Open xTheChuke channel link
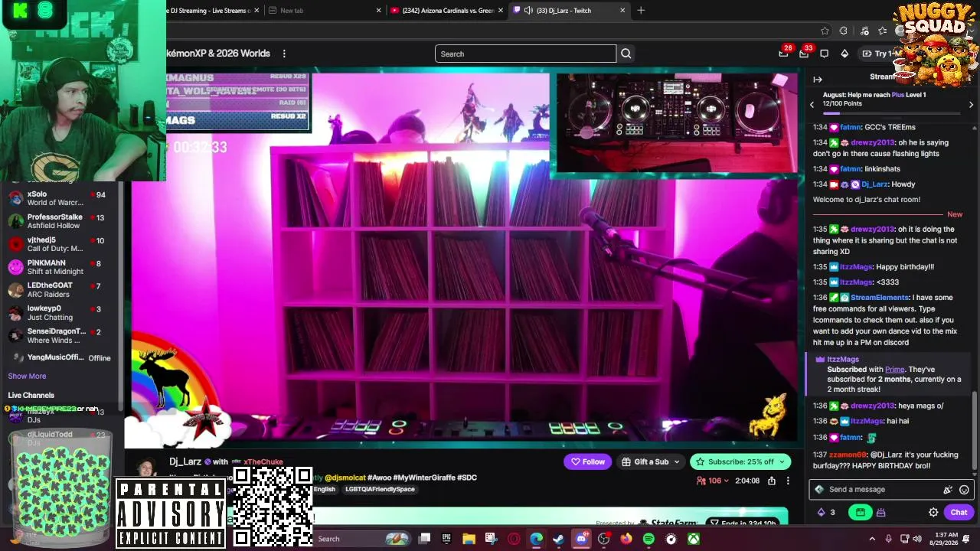The height and width of the screenshot is (551, 980). (263, 462)
